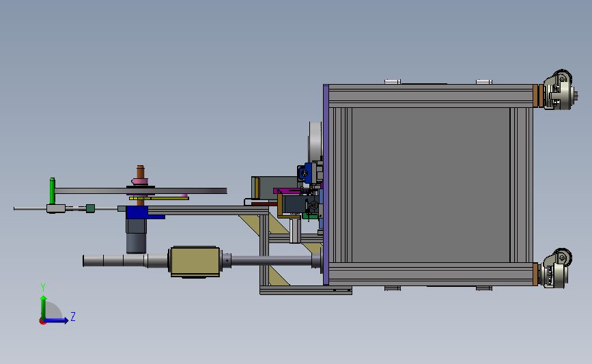Select the top aluminum extrusion beam of the frame
The width and height of the screenshot is (592, 364).
pos(430,96)
